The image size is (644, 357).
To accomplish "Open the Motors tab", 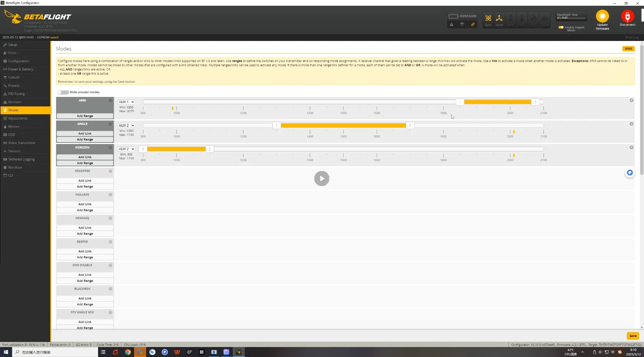I will [25, 126].
